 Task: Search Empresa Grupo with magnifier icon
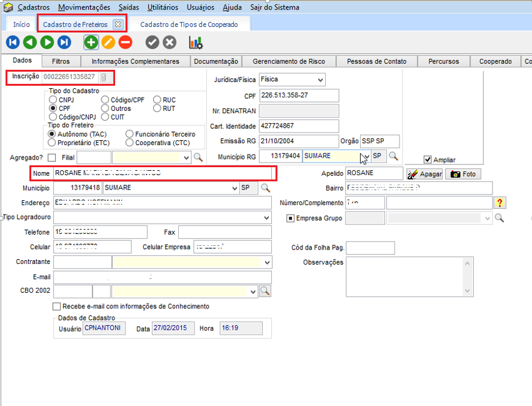coord(499,218)
